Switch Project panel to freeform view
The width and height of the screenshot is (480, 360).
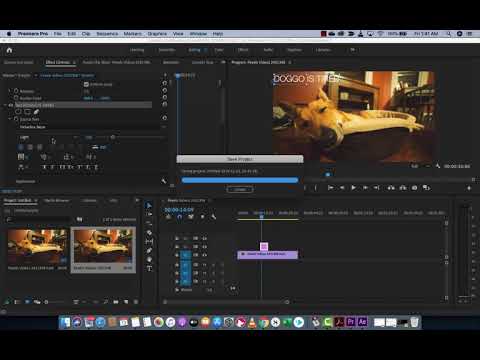pyautogui.click(x=37, y=302)
